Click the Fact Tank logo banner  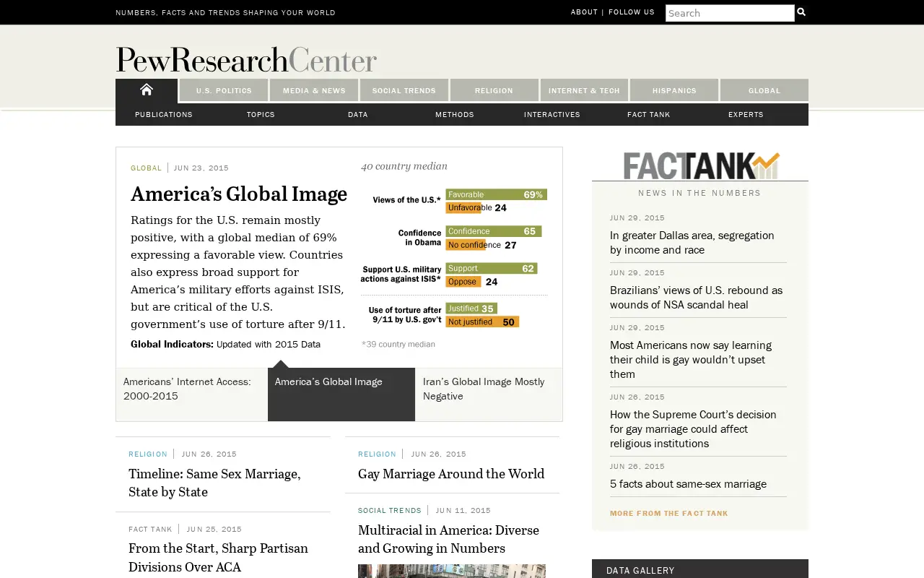701,165
